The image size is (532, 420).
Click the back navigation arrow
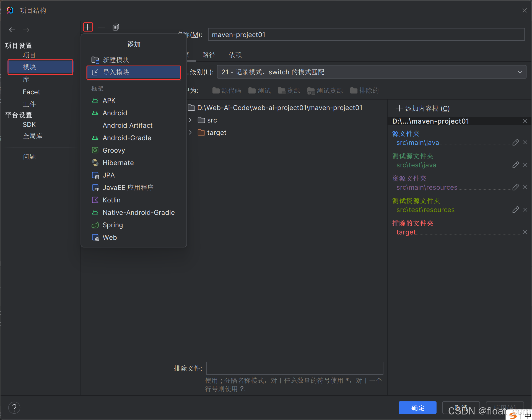[12, 30]
